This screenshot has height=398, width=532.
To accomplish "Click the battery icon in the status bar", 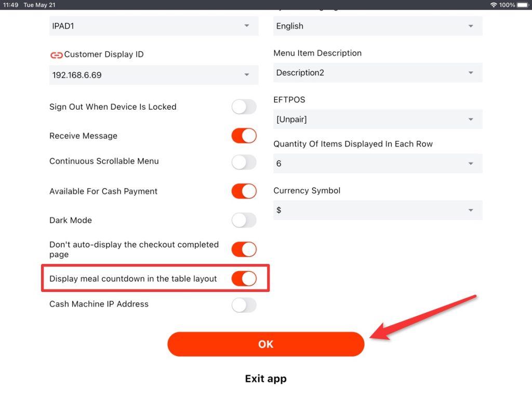I will tap(521, 5).
